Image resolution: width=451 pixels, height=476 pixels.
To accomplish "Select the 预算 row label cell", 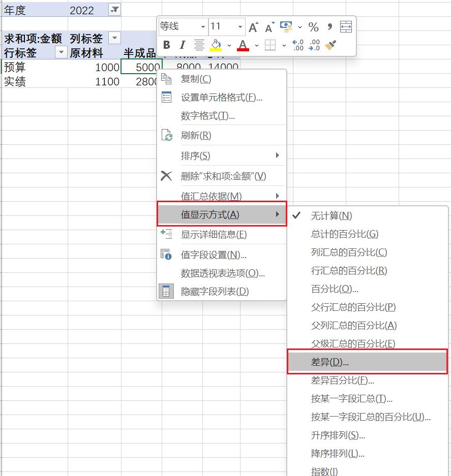I will (x=35, y=67).
